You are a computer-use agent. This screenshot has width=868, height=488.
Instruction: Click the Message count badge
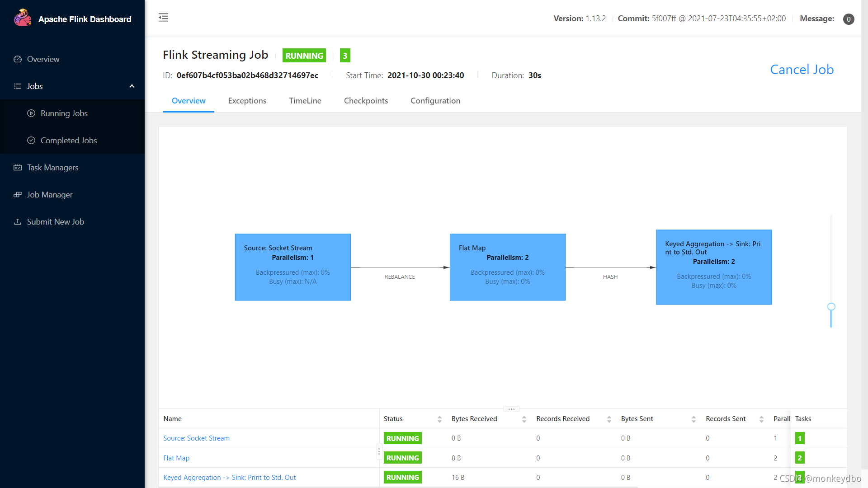tap(849, 19)
